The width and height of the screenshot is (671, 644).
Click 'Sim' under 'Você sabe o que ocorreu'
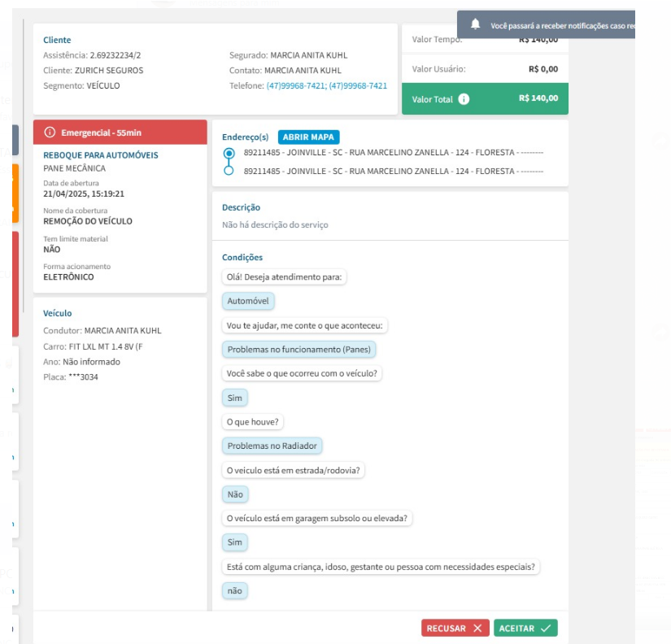234,398
